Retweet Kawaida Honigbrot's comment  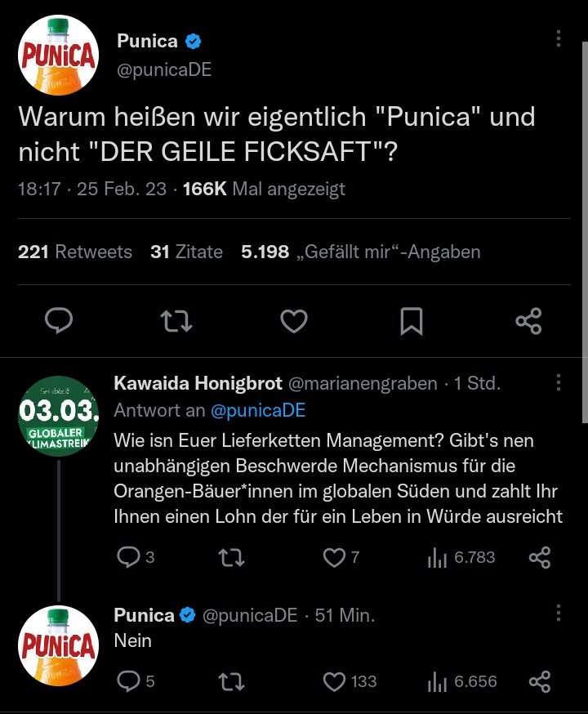click(232, 557)
